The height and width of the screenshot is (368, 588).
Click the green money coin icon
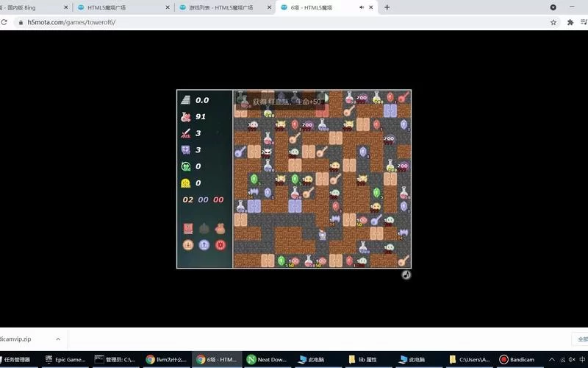point(186,166)
